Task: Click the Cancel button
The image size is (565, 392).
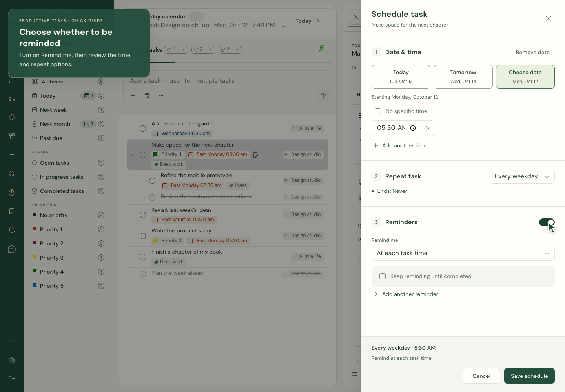Action: tap(481, 376)
